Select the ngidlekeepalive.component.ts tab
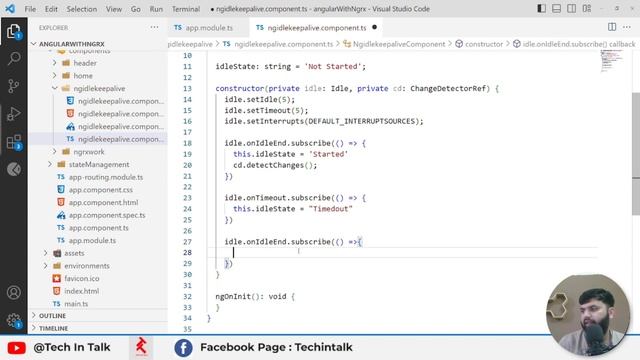 pos(316,28)
